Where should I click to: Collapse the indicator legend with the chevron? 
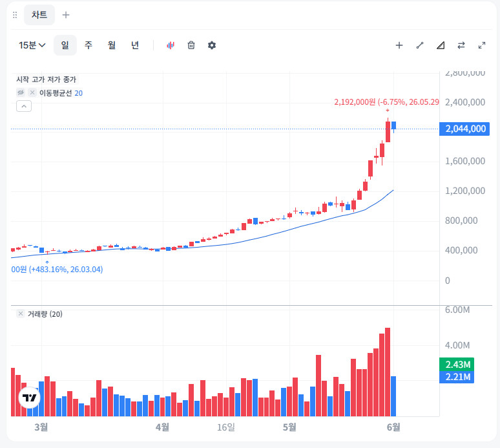24,106
